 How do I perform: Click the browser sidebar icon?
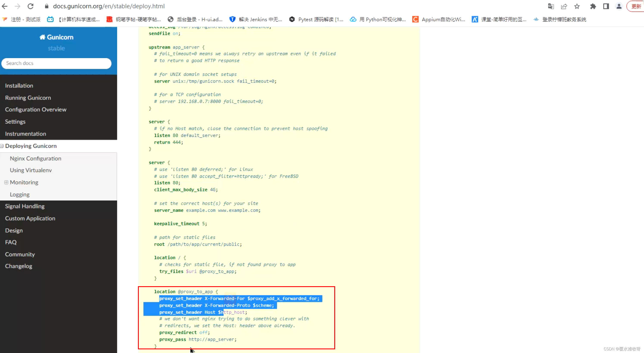click(x=605, y=6)
